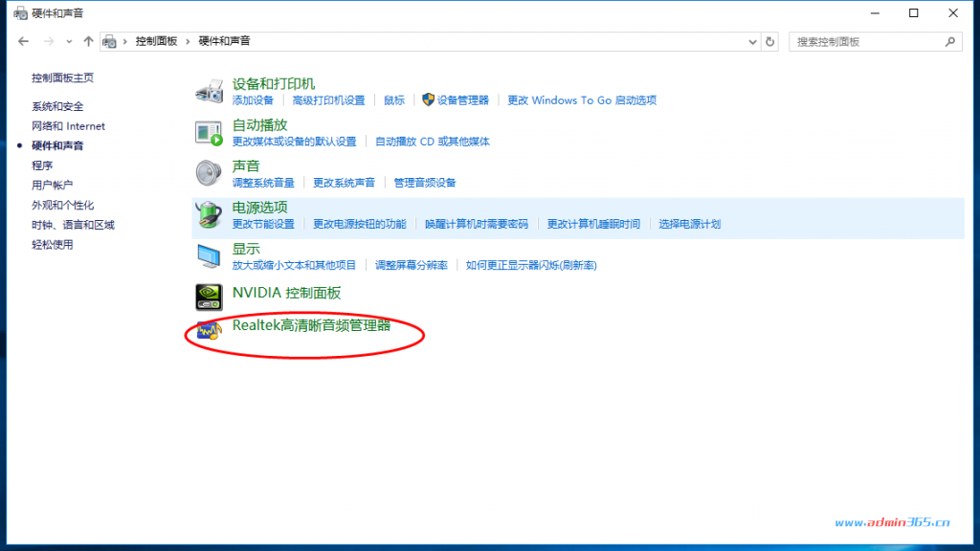Open 外观和个性化 in sidebar

coord(62,205)
